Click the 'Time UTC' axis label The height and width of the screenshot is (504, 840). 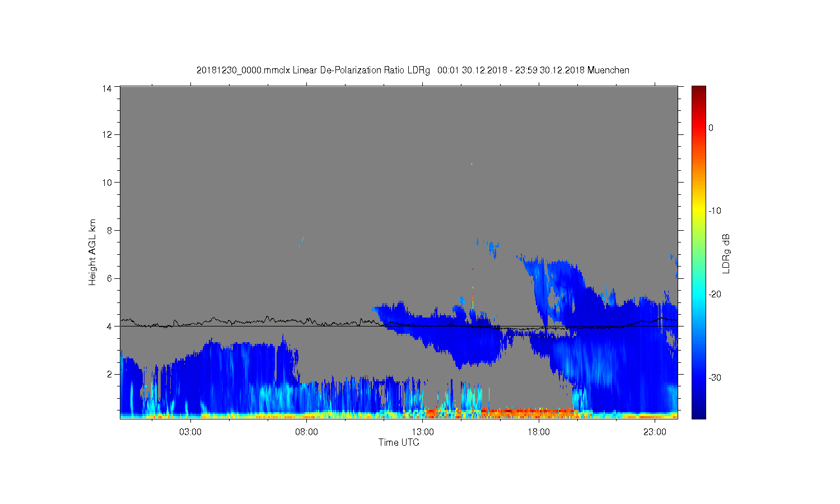pos(399,442)
